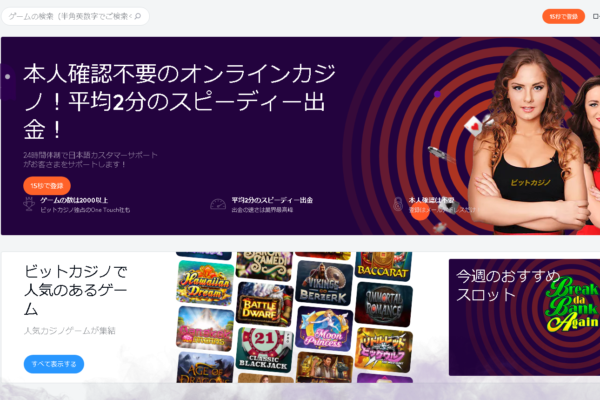Click the game search input field
The width and height of the screenshot is (600, 400).
click(68, 17)
